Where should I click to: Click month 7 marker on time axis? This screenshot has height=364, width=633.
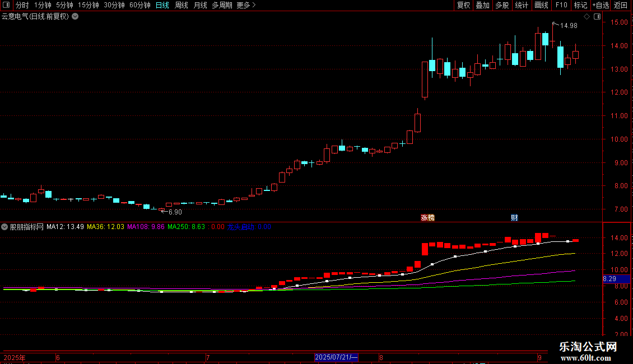point(207,357)
